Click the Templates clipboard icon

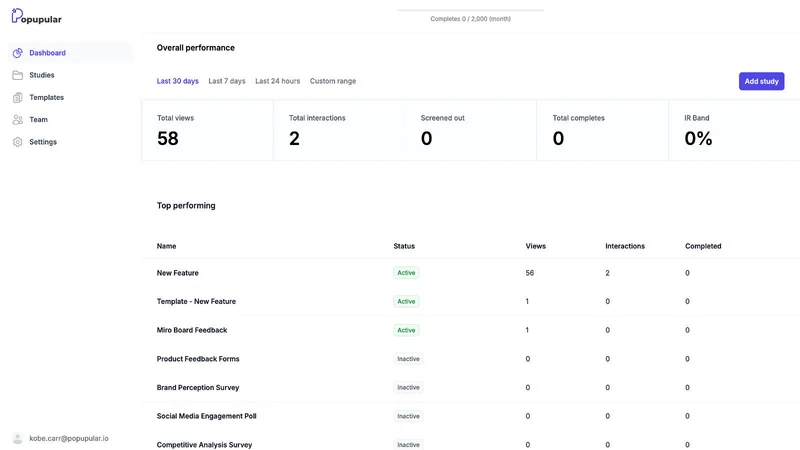pyautogui.click(x=17, y=97)
